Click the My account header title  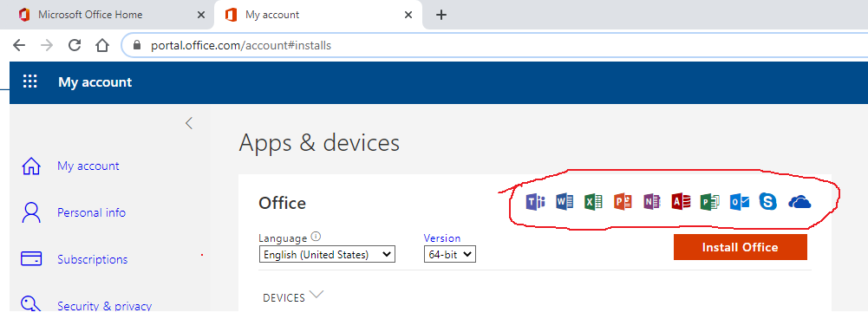95,82
